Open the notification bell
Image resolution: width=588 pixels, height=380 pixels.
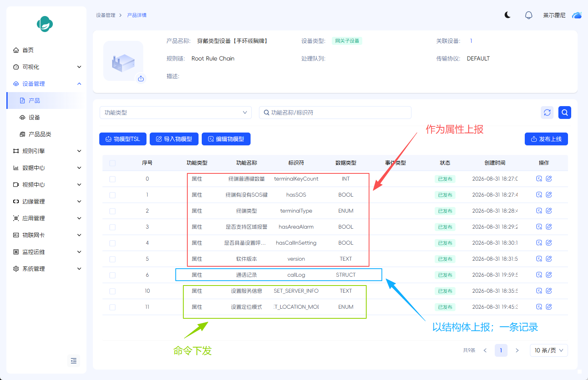(529, 15)
